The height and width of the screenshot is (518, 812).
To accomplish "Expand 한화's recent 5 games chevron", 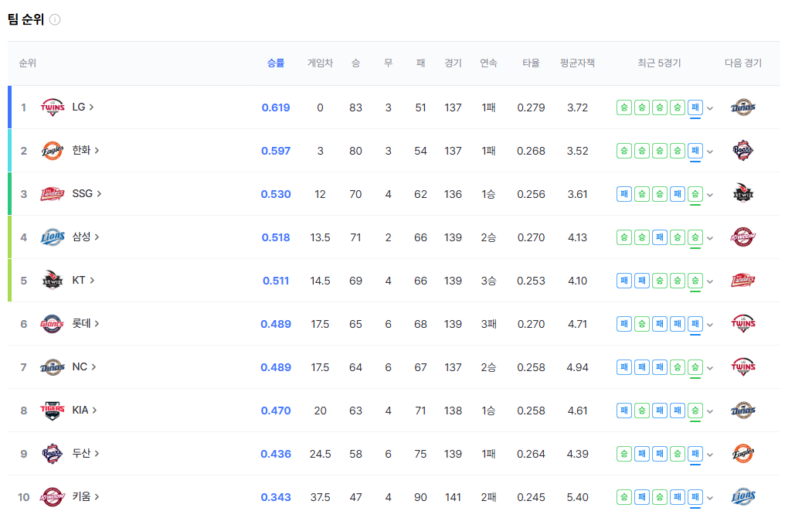I will click(710, 152).
